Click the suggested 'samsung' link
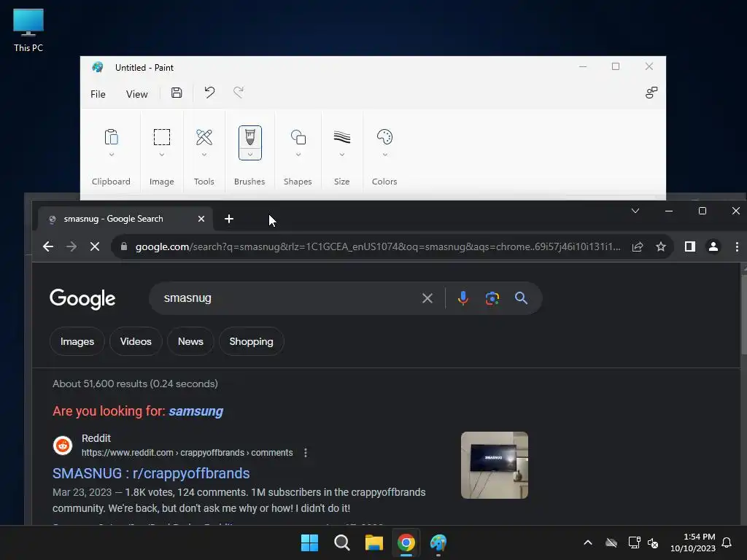747x560 pixels. (x=196, y=411)
